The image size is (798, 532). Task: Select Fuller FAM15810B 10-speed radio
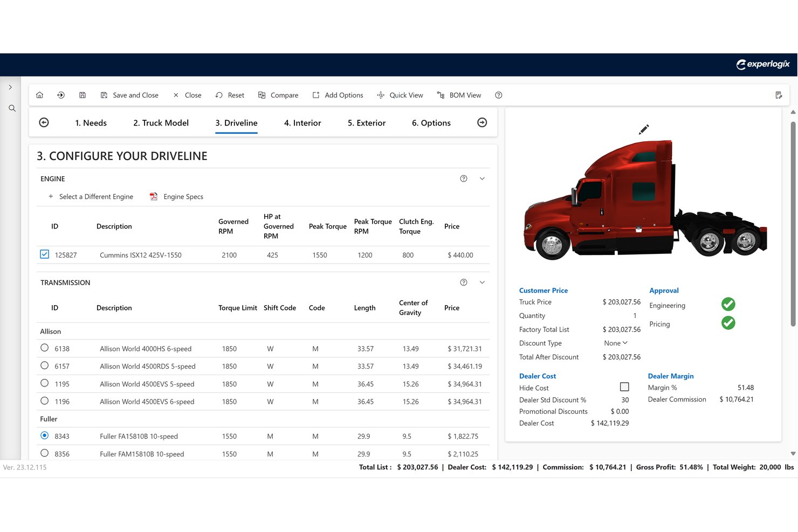45,453
